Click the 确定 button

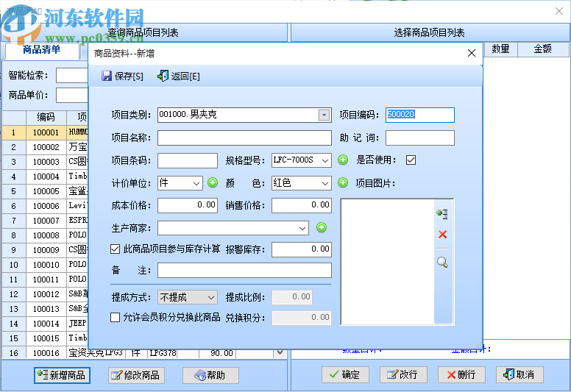click(x=345, y=374)
